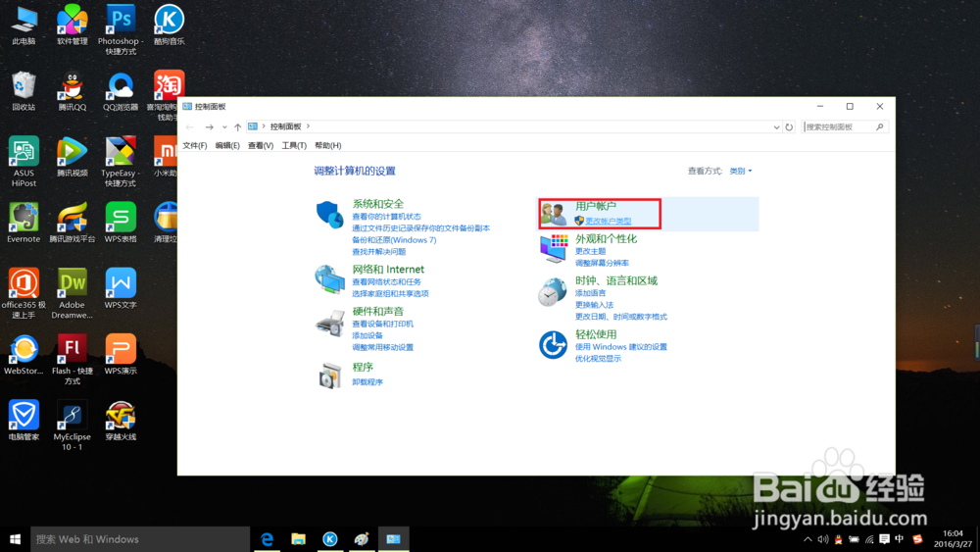Click the forward navigation arrow
The width and height of the screenshot is (980, 552).
(x=210, y=126)
